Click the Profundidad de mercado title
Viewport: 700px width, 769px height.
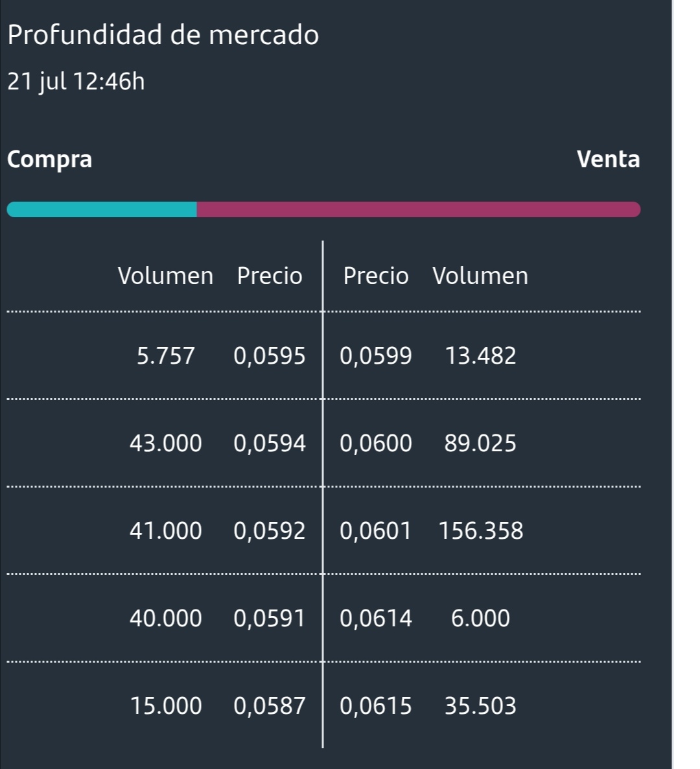pyautogui.click(x=163, y=35)
